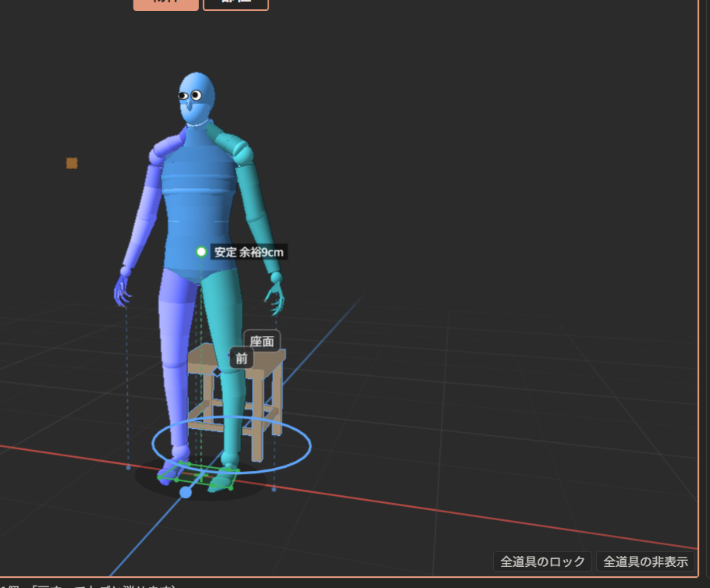Click the 全道具のロック button
The width and height of the screenshot is (710, 588).
542,561
